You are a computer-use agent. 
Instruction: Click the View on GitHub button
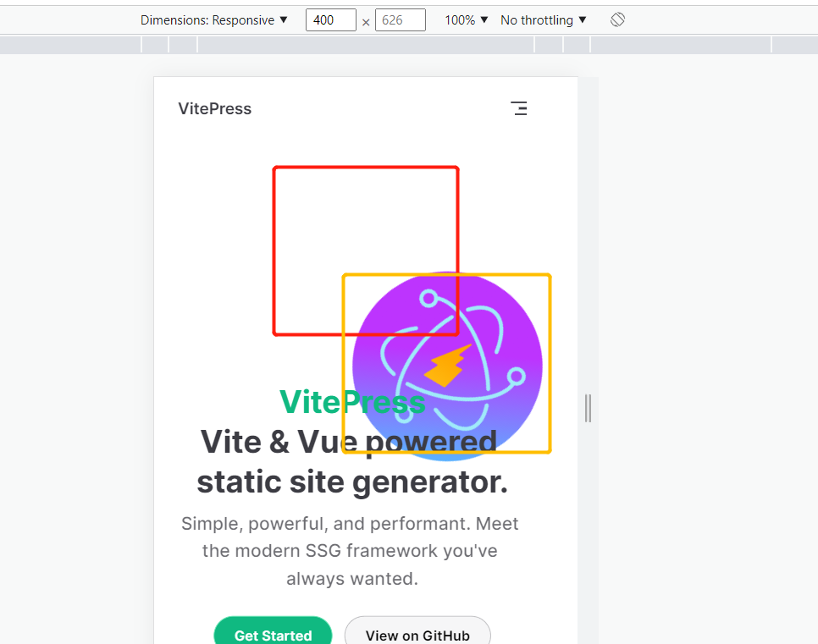point(417,635)
